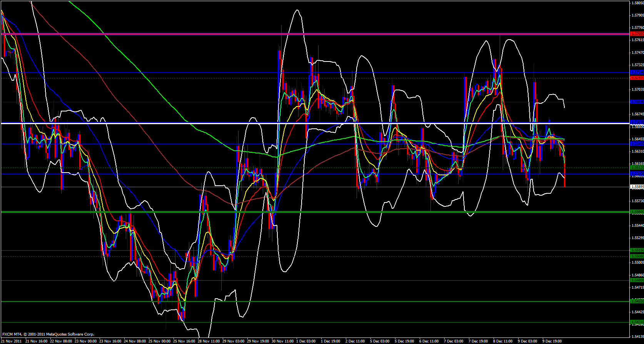Select the green 1.54310 price label

coord(637,322)
